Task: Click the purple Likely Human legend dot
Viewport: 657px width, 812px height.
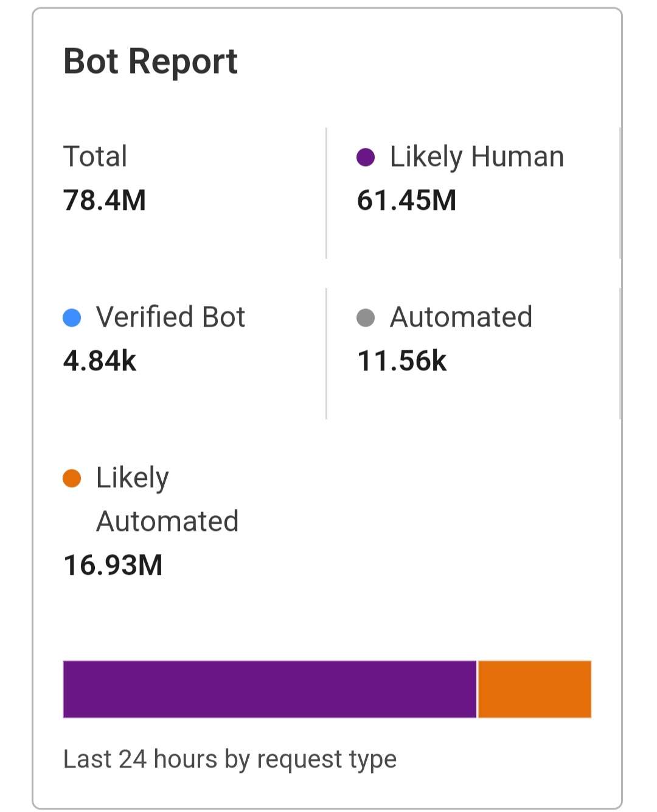Action: click(x=365, y=157)
